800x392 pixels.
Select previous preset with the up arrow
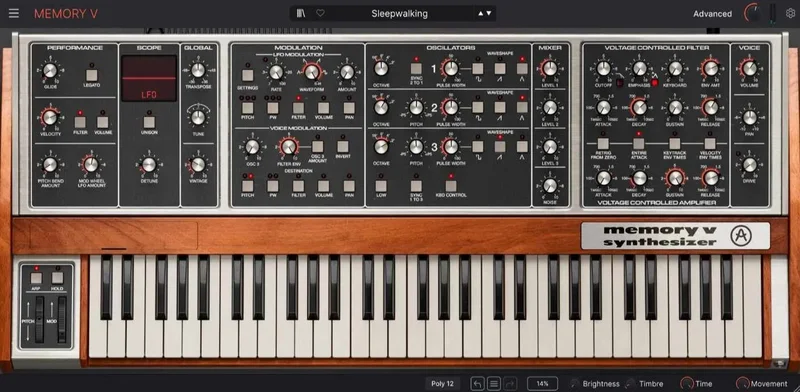pyautogui.click(x=481, y=14)
